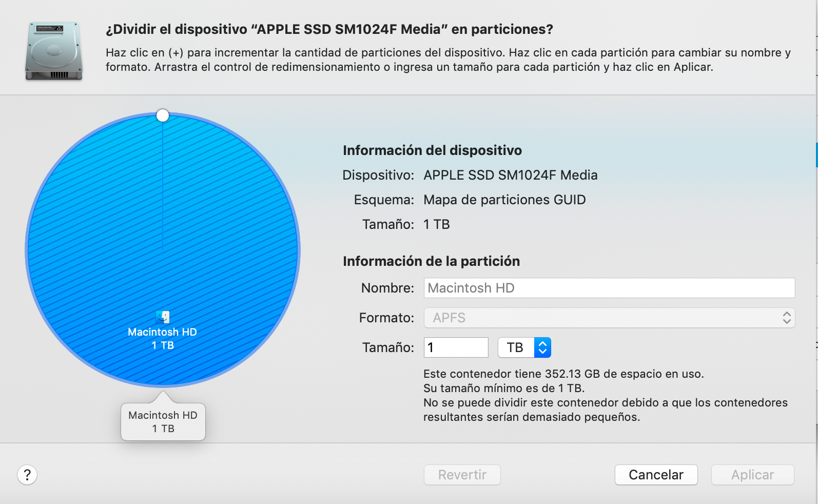Click the hard drive icon in dialog header
The image size is (818, 504).
point(54,51)
